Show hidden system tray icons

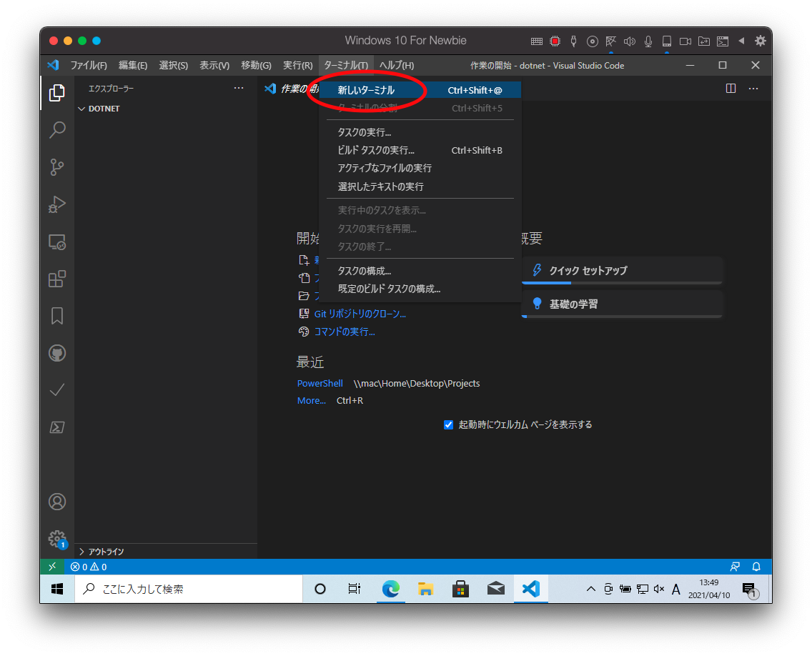tap(590, 589)
